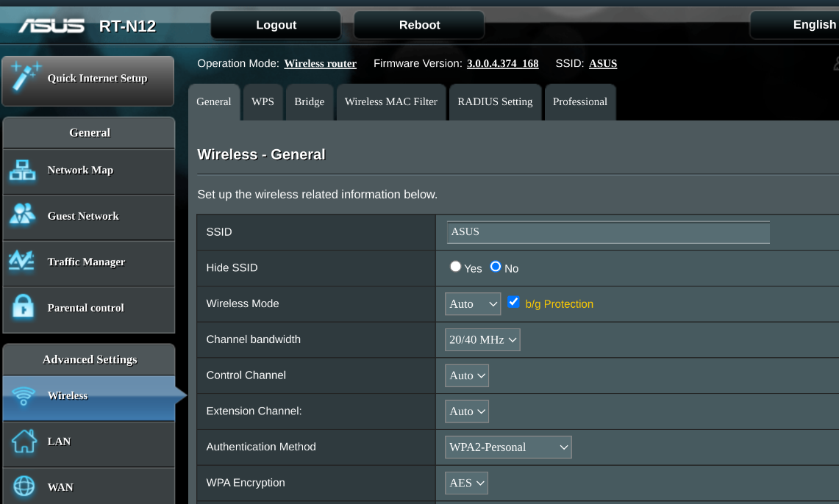Select the Wireless Wi-Fi icon in sidebar
The height and width of the screenshot is (504, 839).
[x=23, y=396]
